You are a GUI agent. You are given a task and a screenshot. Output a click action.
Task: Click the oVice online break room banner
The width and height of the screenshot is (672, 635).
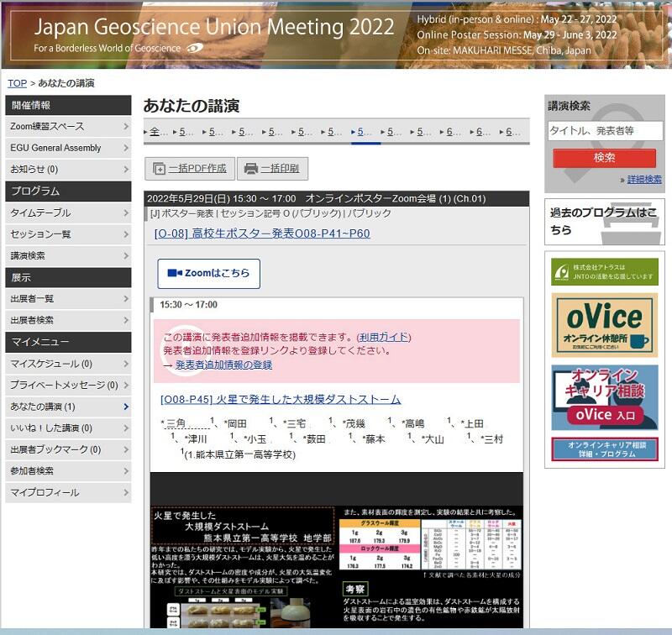pos(604,324)
